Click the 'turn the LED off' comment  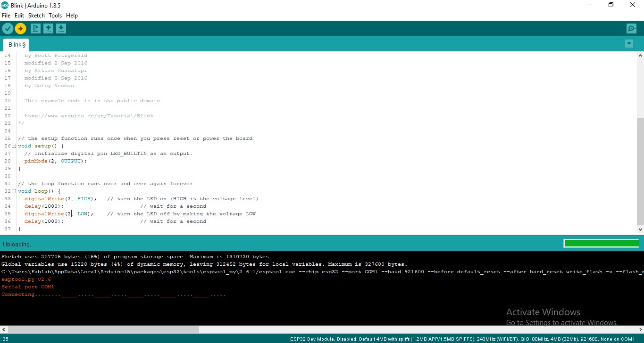181,214
